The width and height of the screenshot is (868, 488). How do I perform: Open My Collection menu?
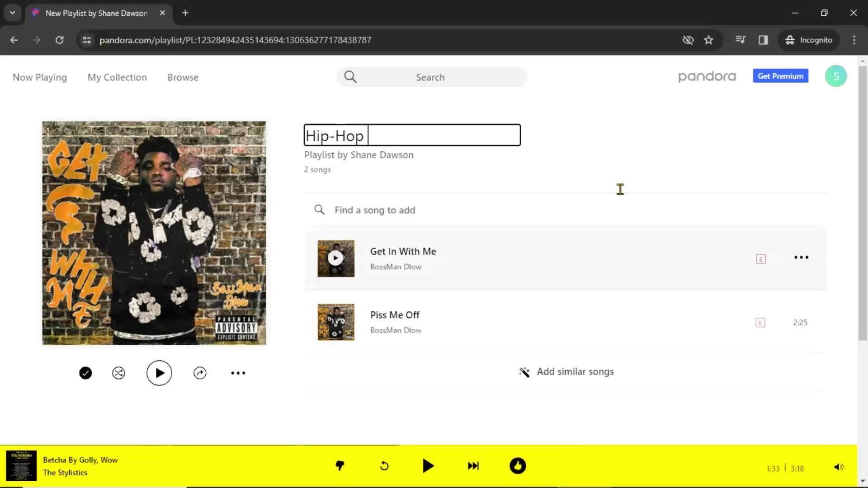tap(117, 77)
